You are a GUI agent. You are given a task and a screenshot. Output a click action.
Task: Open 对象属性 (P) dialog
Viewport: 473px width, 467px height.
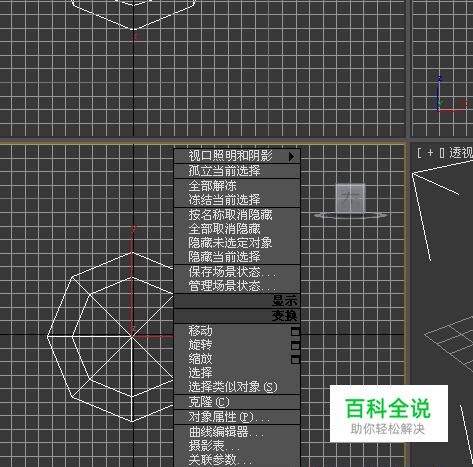(237, 417)
